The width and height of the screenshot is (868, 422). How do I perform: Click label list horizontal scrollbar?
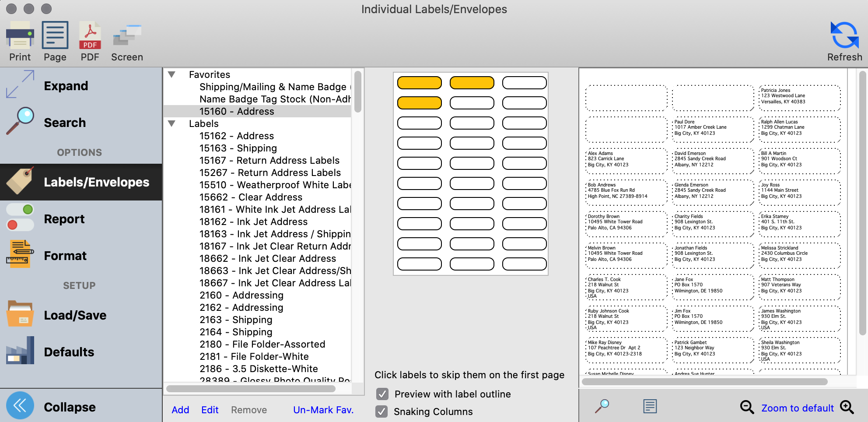(251, 389)
